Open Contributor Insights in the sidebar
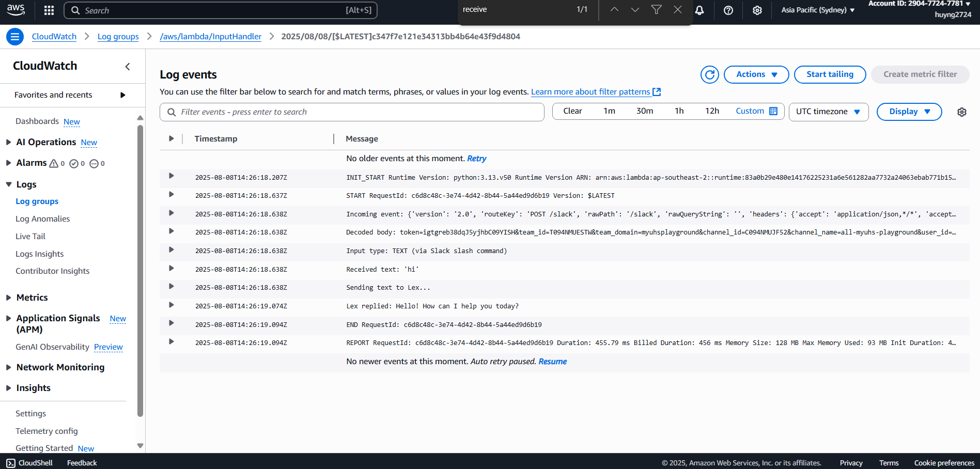The width and height of the screenshot is (980, 469). click(52, 271)
